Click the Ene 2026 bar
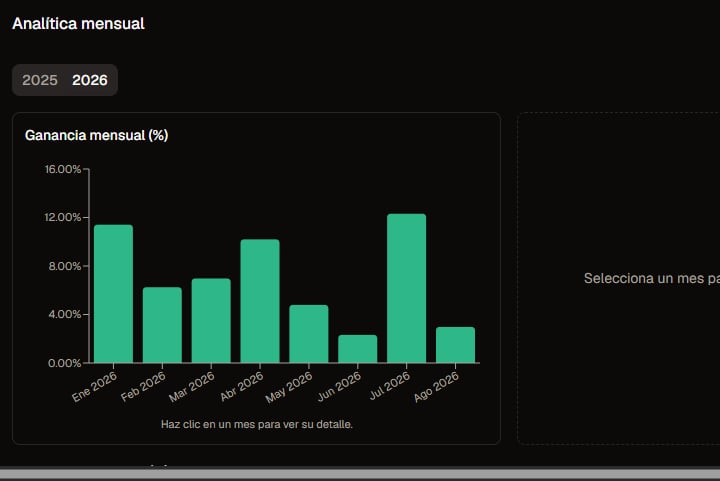Screen dimensions: 720x481 click(113, 294)
